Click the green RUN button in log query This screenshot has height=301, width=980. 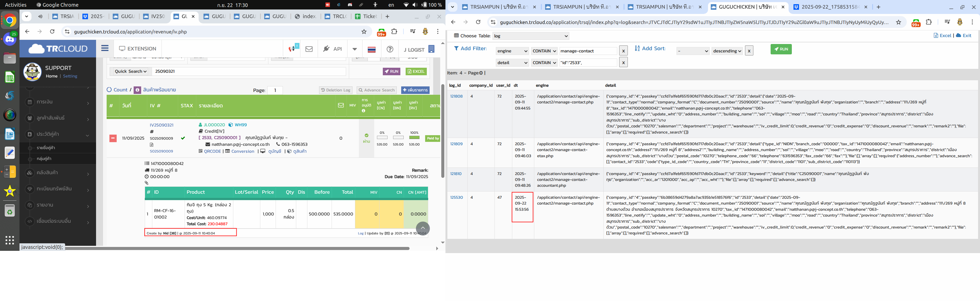point(781,49)
